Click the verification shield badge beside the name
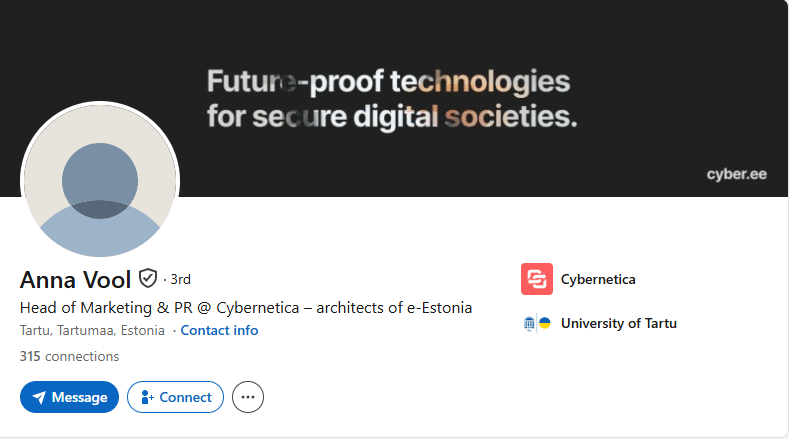Image resolution: width=789 pixels, height=439 pixels. click(x=148, y=278)
